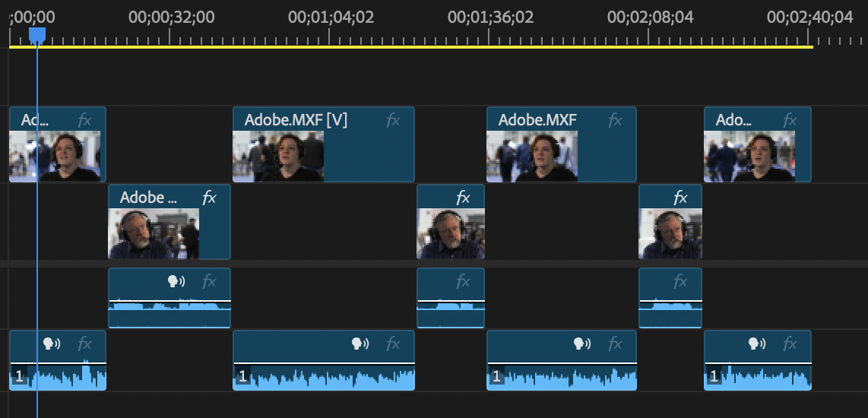Click dialogue icon on the last bottom audio clip

(756, 344)
